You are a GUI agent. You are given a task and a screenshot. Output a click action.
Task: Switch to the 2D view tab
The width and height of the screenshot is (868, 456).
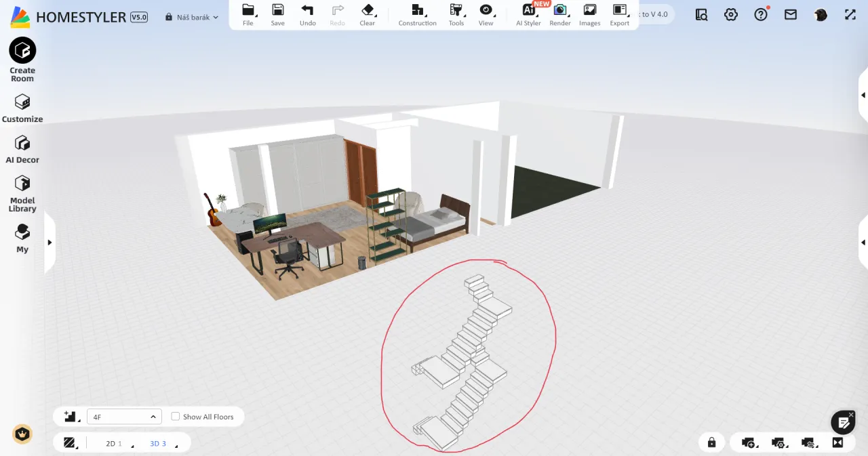pos(111,444)
